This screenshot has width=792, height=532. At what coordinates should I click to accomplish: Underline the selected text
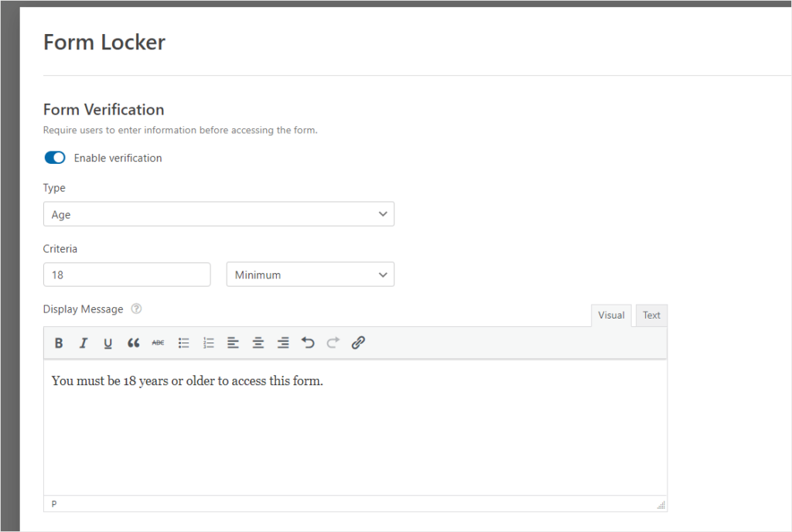click(x=108, y=343)
